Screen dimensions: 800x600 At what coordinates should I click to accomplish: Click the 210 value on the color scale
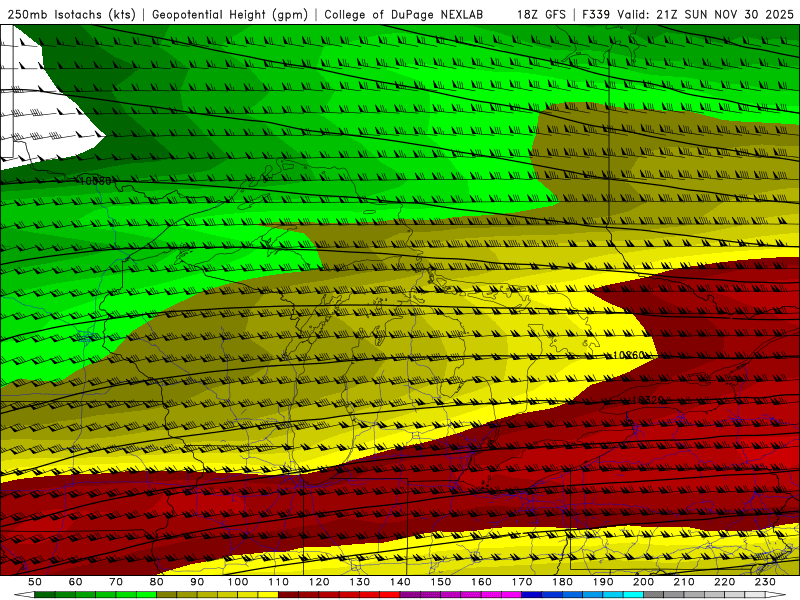pyautogui.click(x=684, y=582)
